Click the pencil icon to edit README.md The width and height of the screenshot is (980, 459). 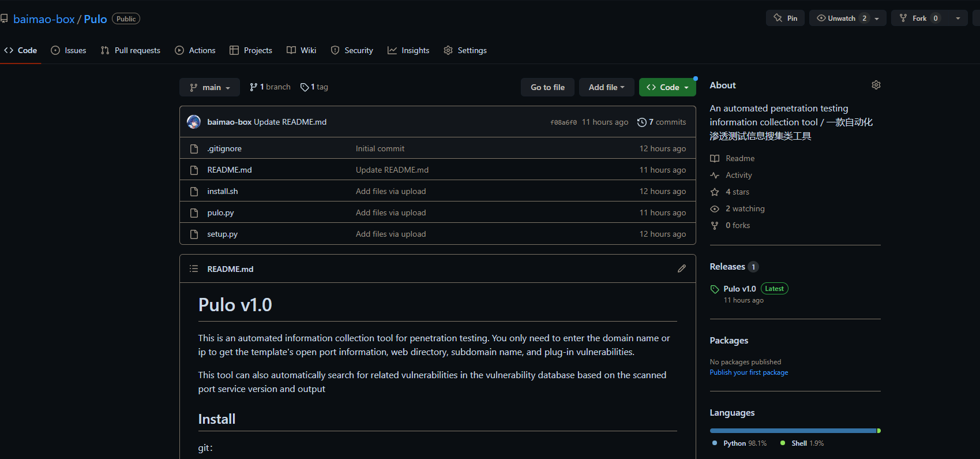click(x=682, y=268)
